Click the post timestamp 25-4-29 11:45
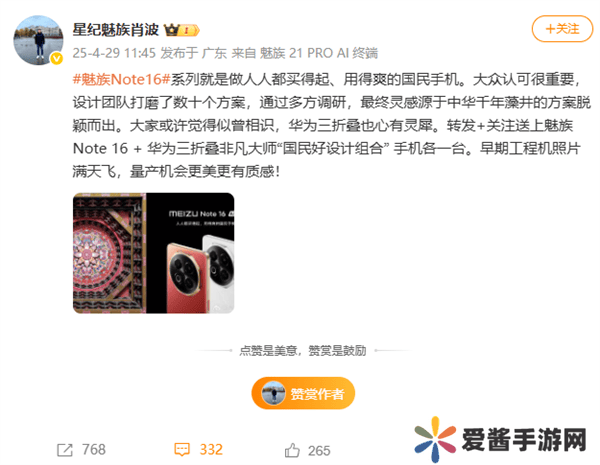600x465 pixels. 114,53
